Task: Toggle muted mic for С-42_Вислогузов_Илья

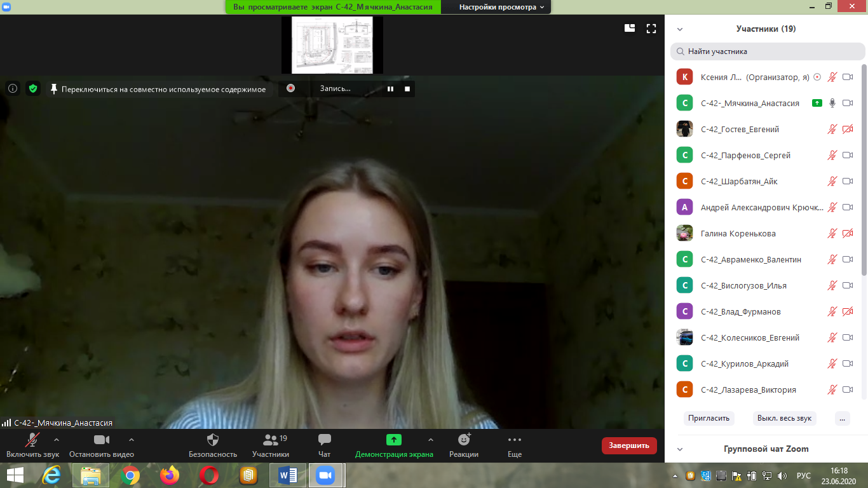Action: click(x=832, y=285)
